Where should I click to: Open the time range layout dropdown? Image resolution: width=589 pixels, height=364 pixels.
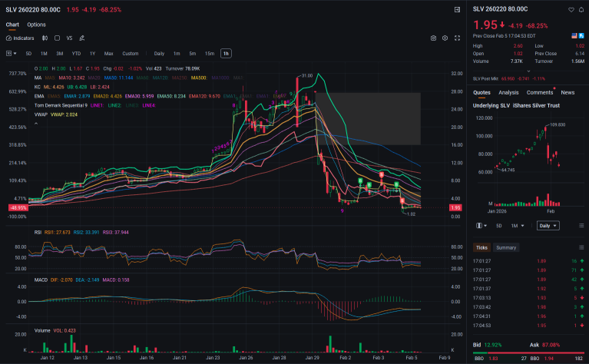(12, 54)
